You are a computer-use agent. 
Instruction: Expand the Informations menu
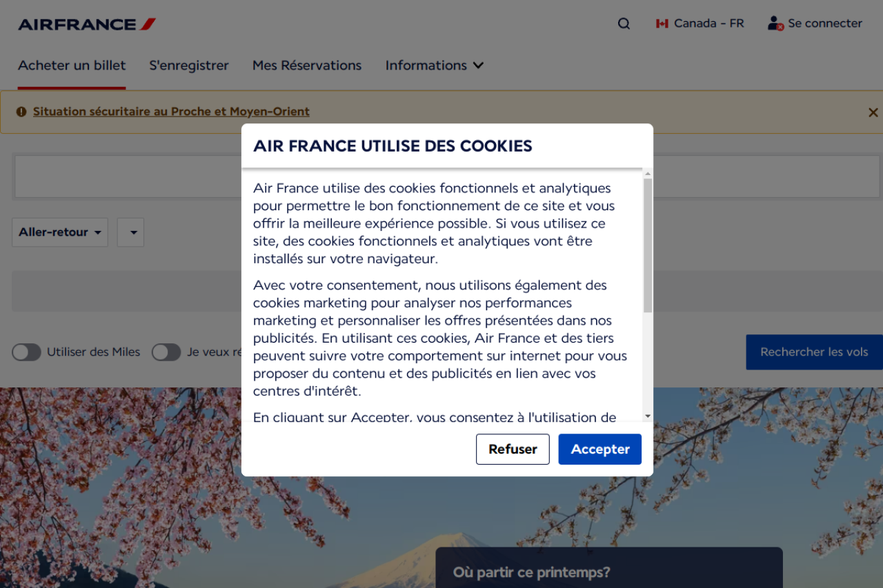[x=435, y=65]
